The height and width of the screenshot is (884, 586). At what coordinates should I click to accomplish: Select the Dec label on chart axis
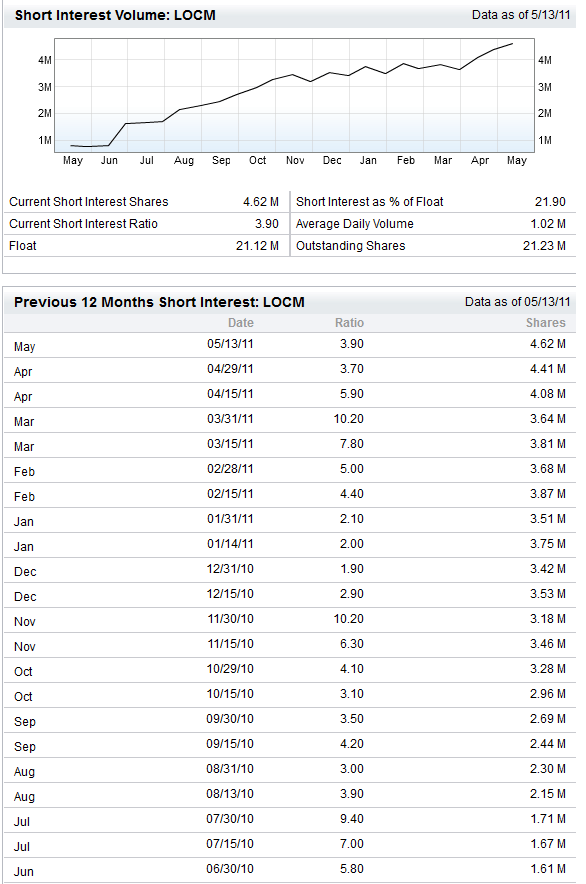(x=332, y=160)
